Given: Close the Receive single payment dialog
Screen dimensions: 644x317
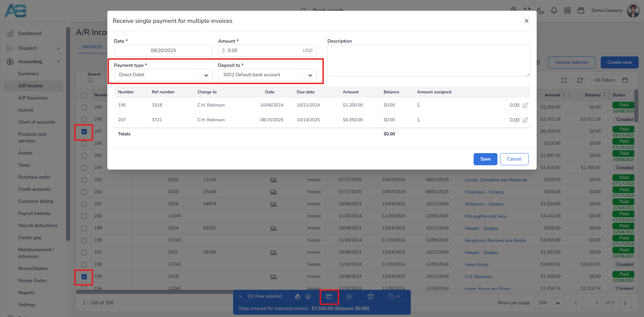Looking at the screenshot, I should click(x=527, y=21).
